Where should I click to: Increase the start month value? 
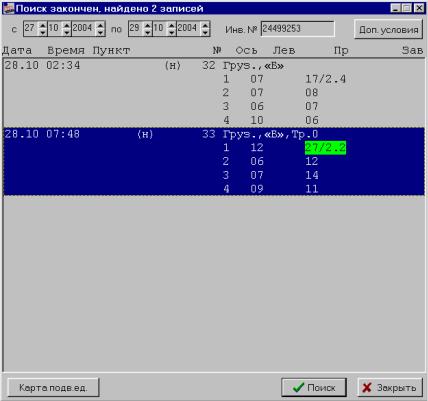click(x=67, y=25)
